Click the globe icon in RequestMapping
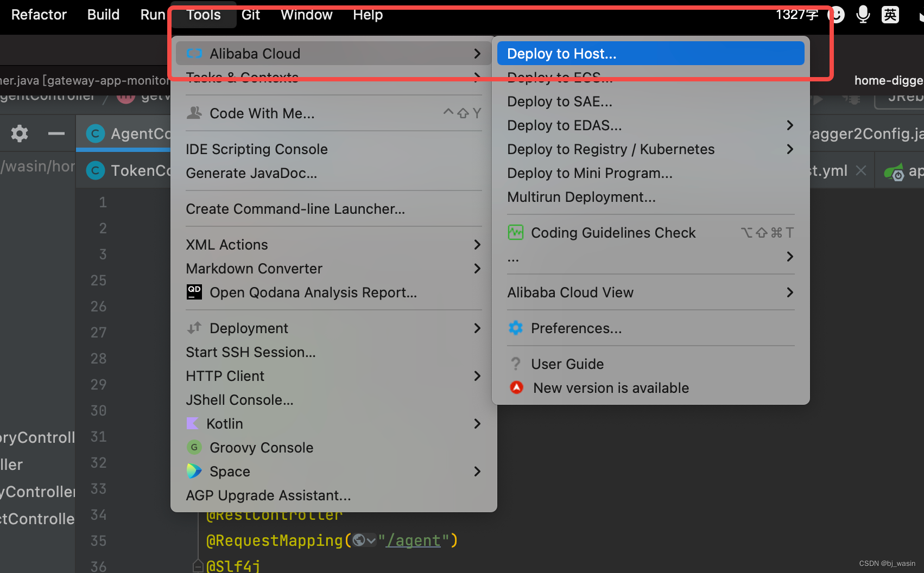 pyautogui.click(x=359, y=540)
